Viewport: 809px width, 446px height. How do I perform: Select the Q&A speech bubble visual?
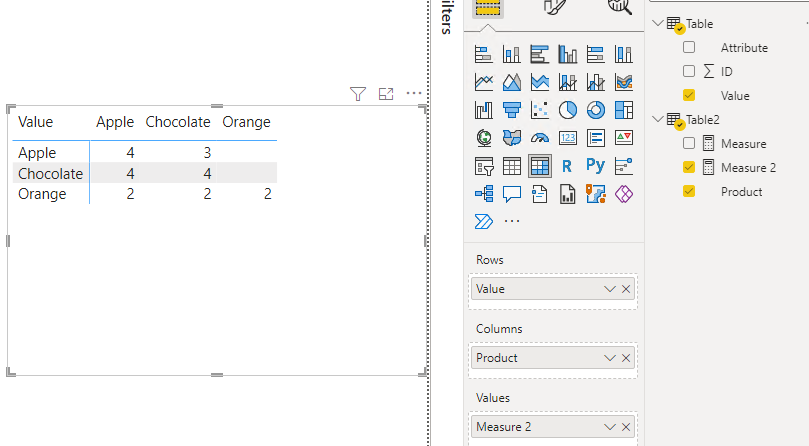511,194
